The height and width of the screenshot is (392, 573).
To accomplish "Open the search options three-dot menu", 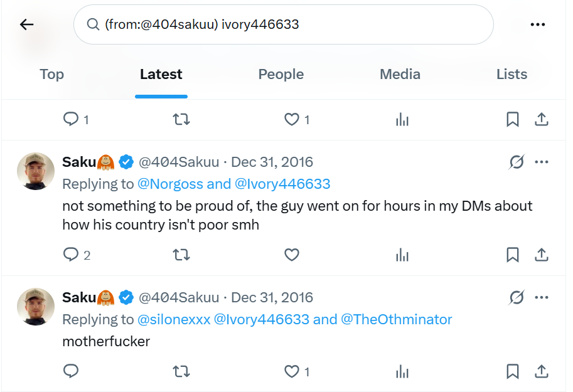I will (537, 24).
